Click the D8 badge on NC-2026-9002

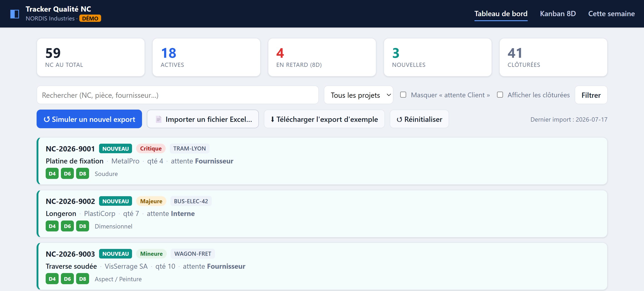(x=82, y=226)
